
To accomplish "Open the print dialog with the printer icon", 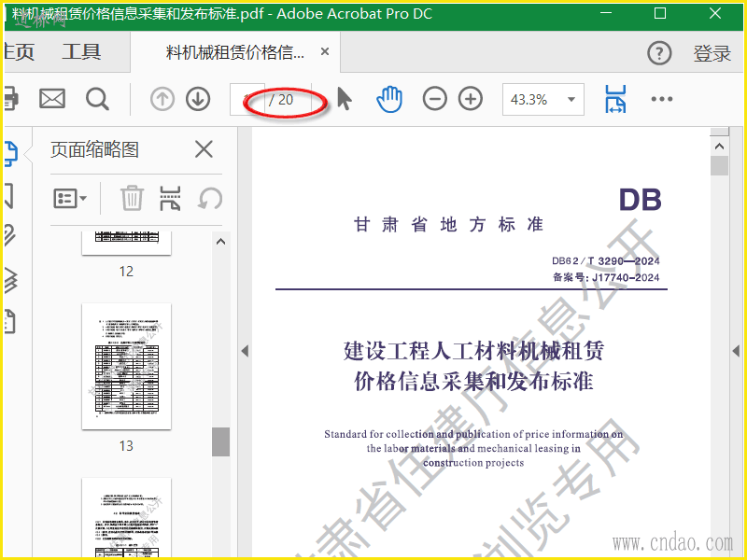I will pos(10,99).
